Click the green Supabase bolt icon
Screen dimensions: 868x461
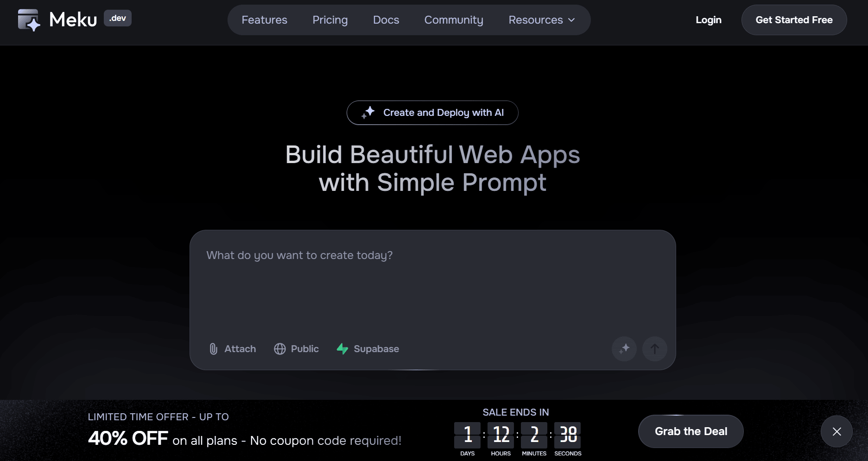pyautogui.click(x=342, y=349)
